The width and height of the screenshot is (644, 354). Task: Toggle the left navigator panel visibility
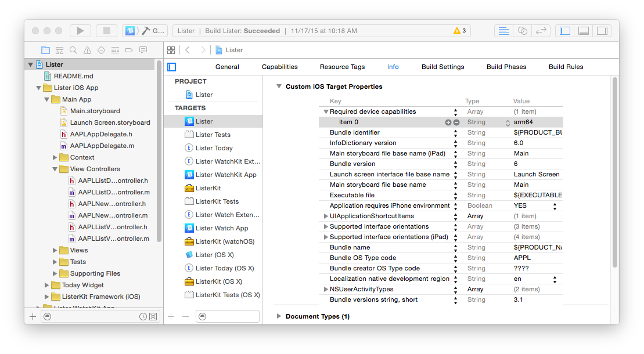(564, 31)
